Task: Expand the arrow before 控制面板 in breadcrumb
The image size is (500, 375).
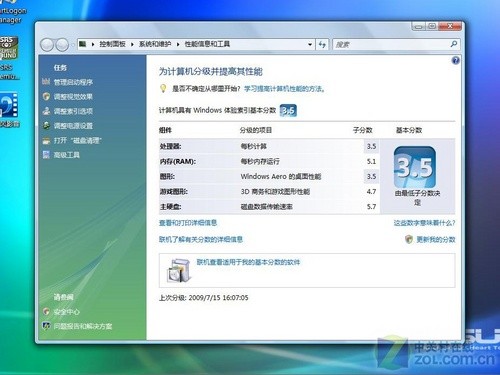Action: click(x=93, y=44)
